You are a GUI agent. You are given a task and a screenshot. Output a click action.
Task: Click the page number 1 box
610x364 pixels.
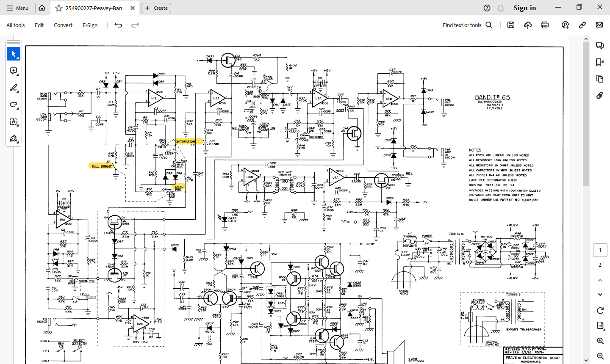coord(600,250)
